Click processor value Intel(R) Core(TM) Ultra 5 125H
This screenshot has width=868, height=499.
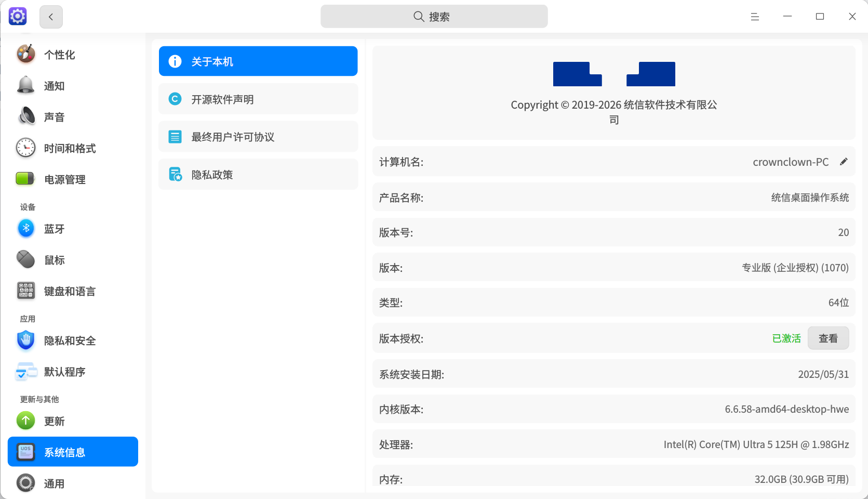(x=756, y=444)
